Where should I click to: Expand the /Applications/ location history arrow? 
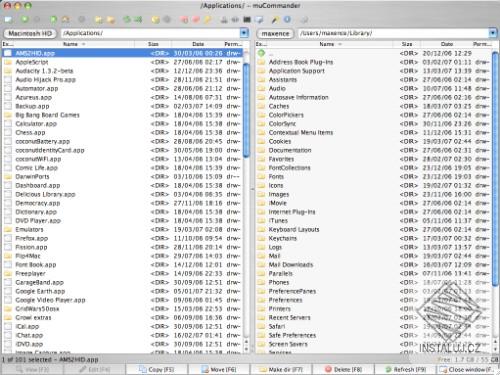point(244,33)
